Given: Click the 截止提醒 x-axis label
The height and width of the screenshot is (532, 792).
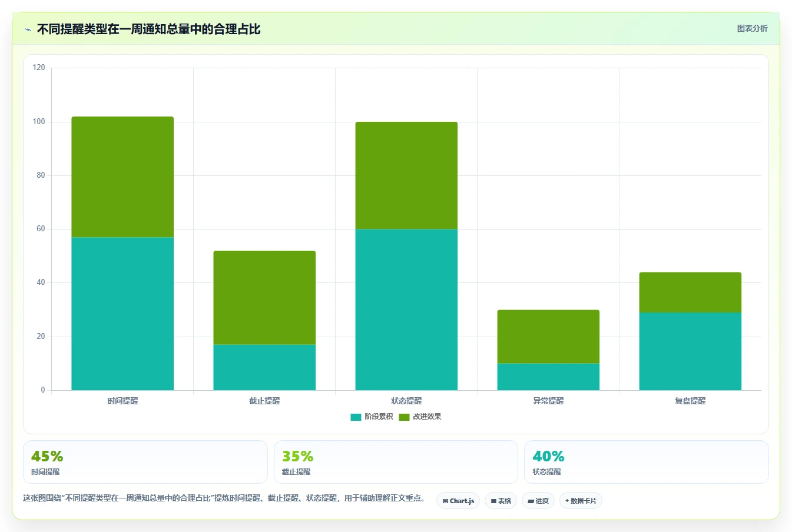Looking at the screenshot, I should point(264,401).
